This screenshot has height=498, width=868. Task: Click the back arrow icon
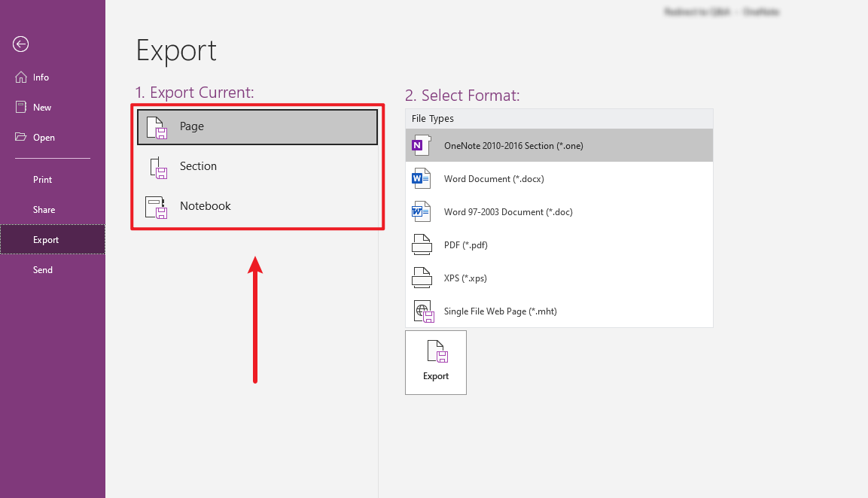(x=21, y=44)
